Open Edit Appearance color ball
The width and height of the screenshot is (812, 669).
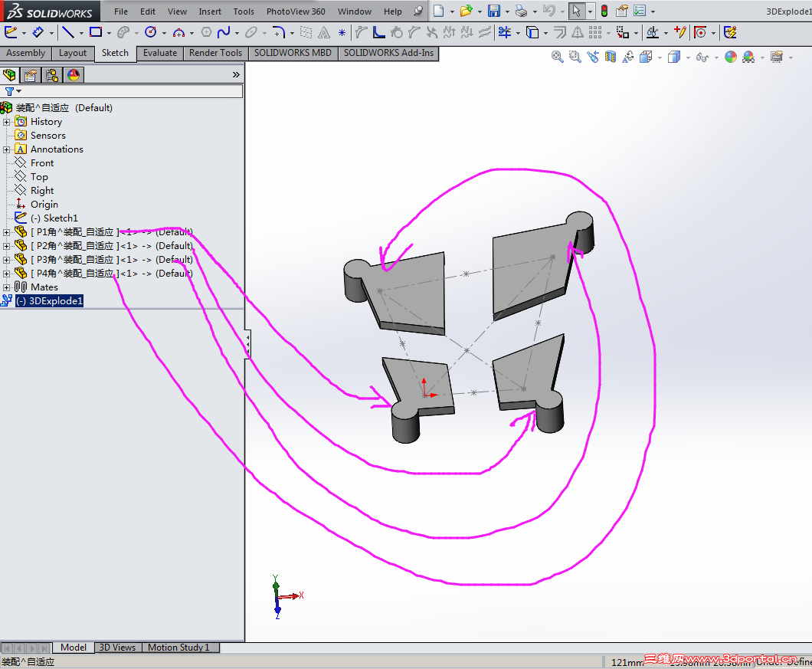coord(731,57)
